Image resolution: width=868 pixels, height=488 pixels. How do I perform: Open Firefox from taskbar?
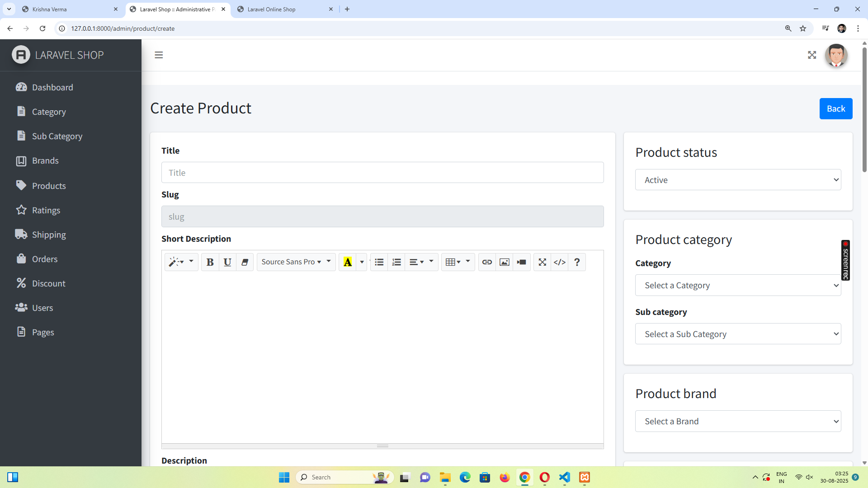(505, 477)
